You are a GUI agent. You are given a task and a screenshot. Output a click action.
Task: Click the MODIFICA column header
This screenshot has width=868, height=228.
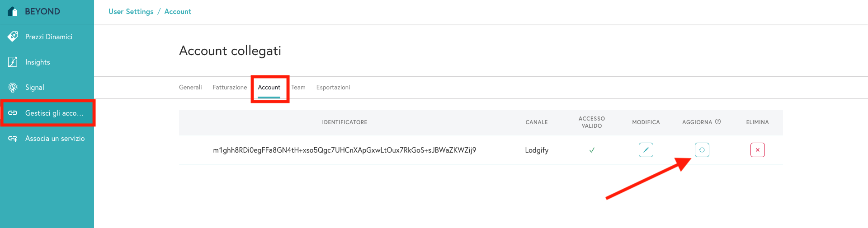(646, 122)
